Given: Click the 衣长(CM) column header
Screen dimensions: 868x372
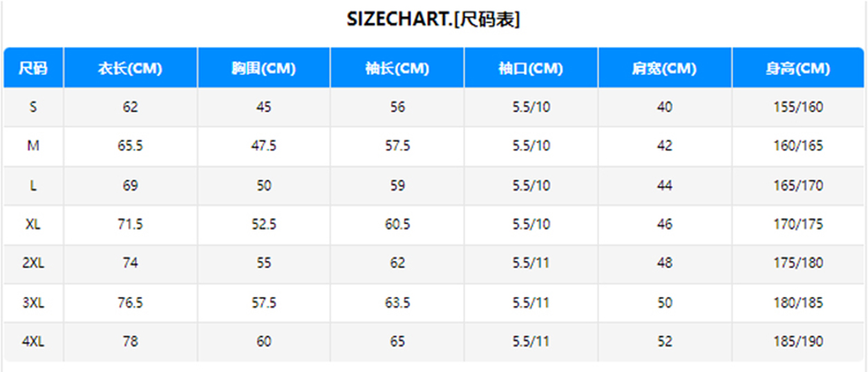Looking at the screenshot, I should pos(130,68).
